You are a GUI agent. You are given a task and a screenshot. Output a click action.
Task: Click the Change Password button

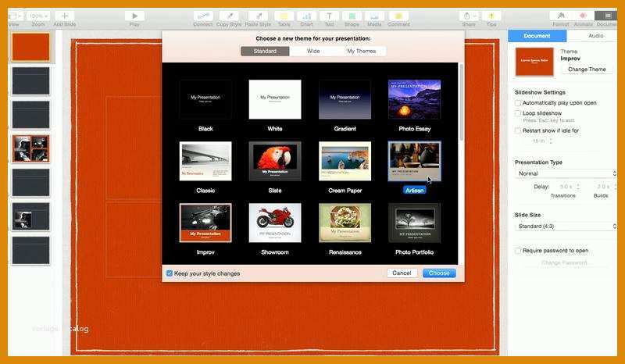[x=564, y=262]
